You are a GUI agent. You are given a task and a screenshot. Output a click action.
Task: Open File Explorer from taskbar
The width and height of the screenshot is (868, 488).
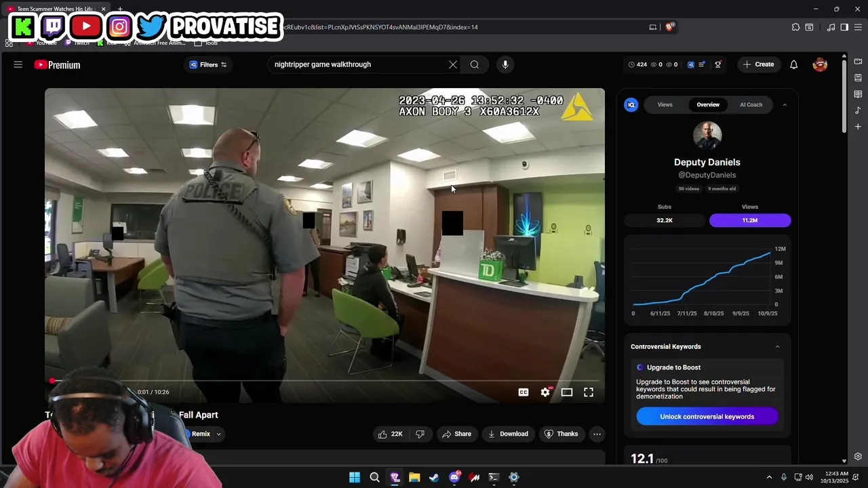point(414,477)
